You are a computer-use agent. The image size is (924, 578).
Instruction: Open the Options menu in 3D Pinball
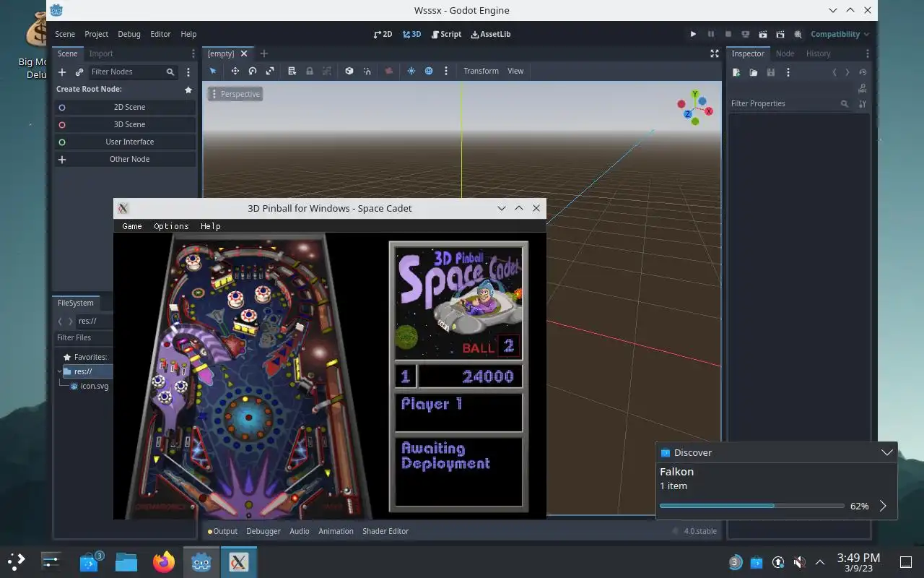click(x=171, y=226)
